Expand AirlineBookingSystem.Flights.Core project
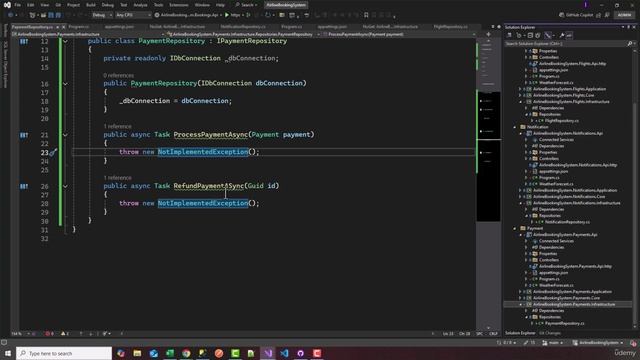640x360 pixels. click(520, 95)
